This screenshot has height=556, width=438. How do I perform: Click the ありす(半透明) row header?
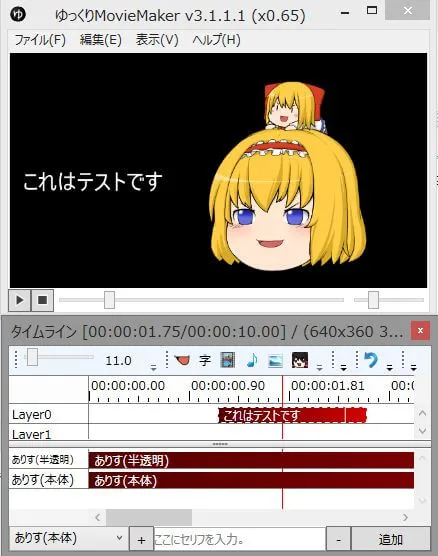49,460
